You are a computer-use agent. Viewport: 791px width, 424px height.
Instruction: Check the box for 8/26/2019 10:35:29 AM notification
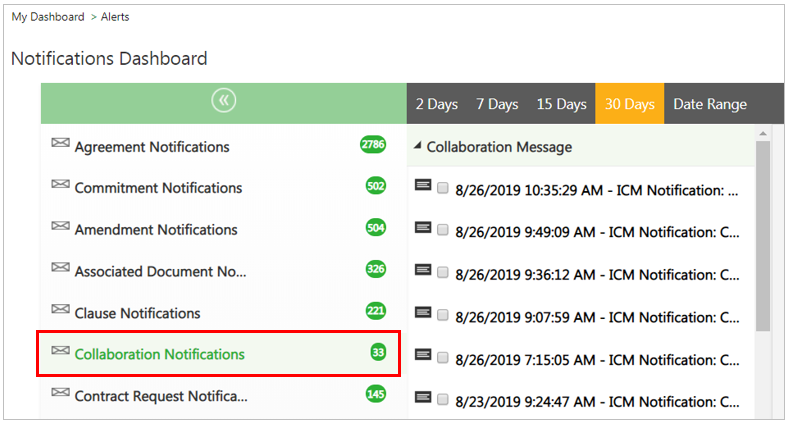443,187
